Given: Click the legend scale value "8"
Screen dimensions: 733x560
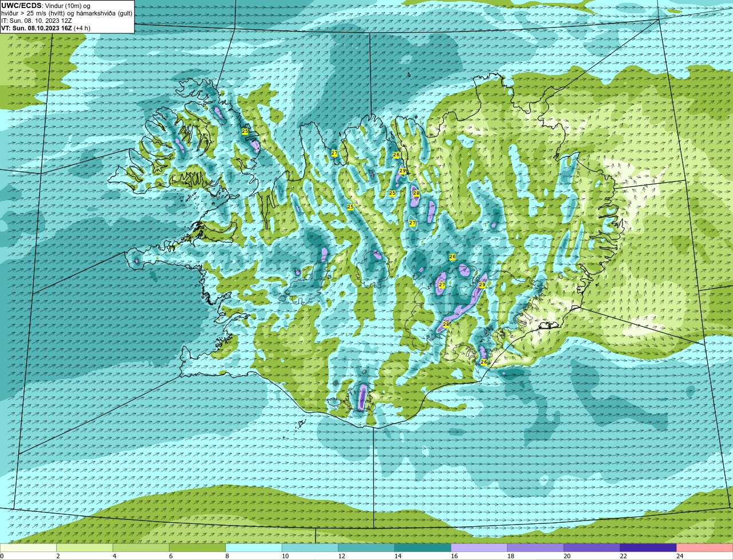Looking at the screenshot, I should coord(226,556).
